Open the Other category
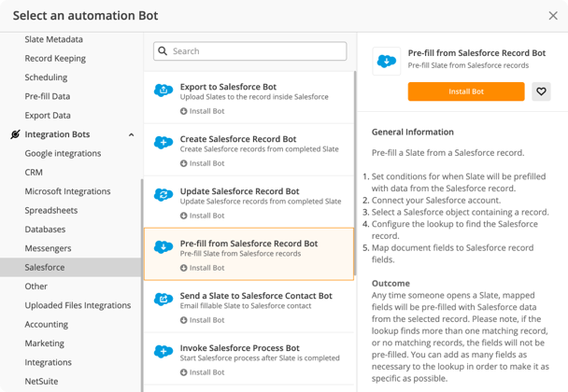 [x=35, y=287]
